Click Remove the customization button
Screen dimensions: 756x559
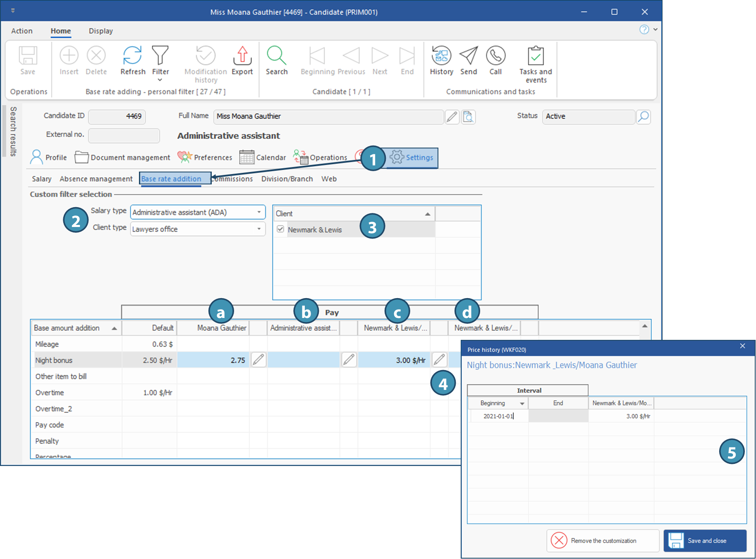click(603, 540)
